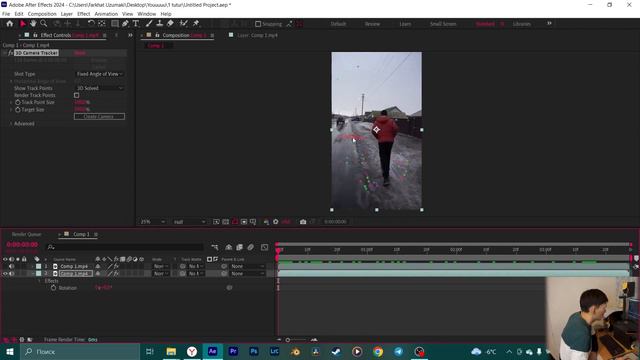Click the Create Camera button
640x360 pixels.
(x=99, y=117)
